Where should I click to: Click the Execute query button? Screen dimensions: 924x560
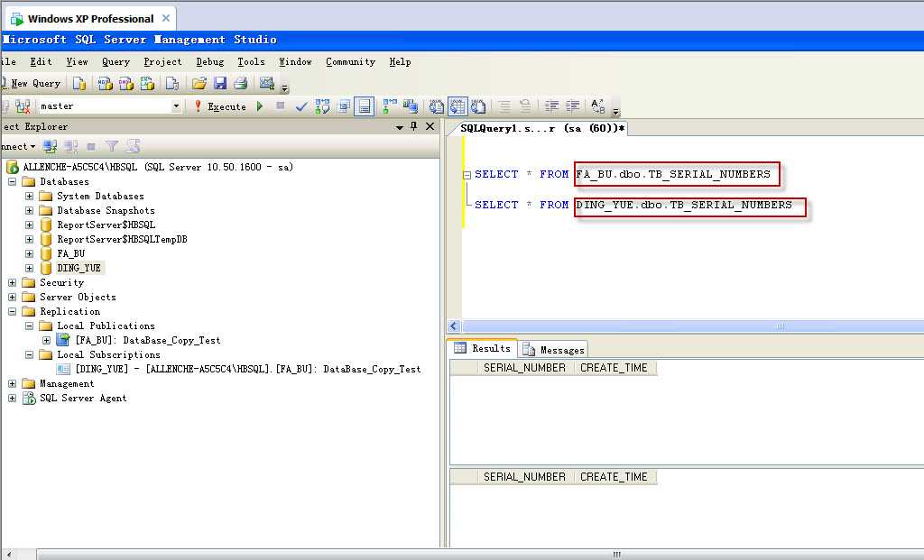pyautogui.click(x=220, y=106)
